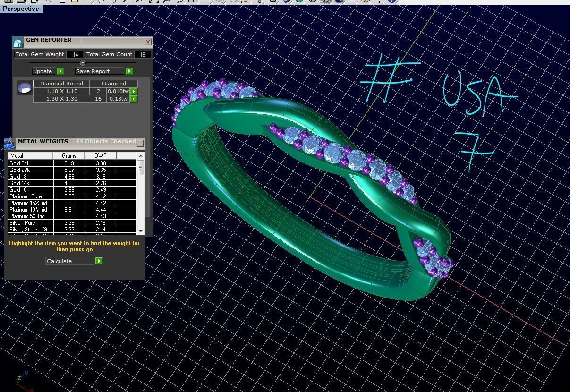Click the Metal column header
Image resolution: width=570 pixels, height=392 pixels.
(x=30, y=155)
